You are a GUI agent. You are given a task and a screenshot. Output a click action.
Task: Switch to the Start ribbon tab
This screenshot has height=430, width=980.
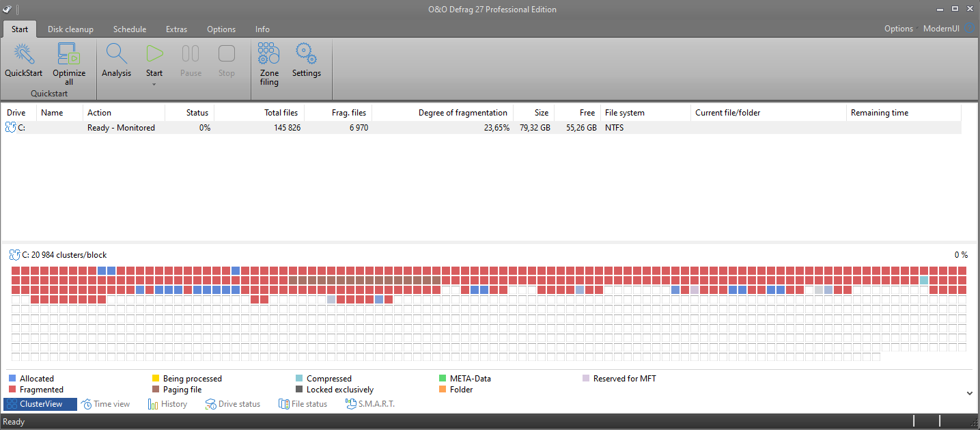pos(20,29)
